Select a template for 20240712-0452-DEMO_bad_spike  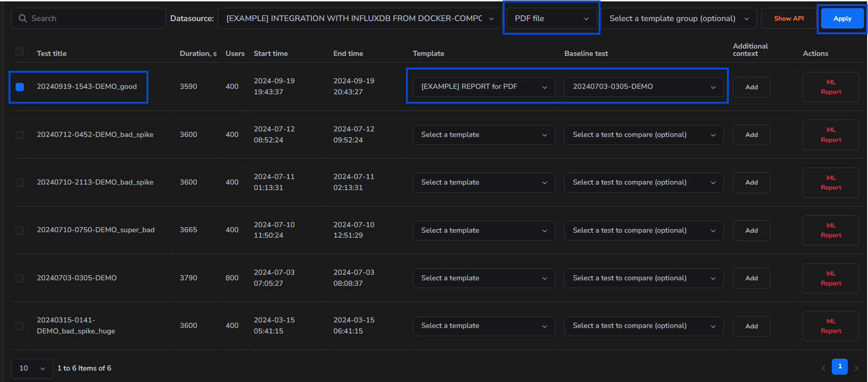(484, 135)
